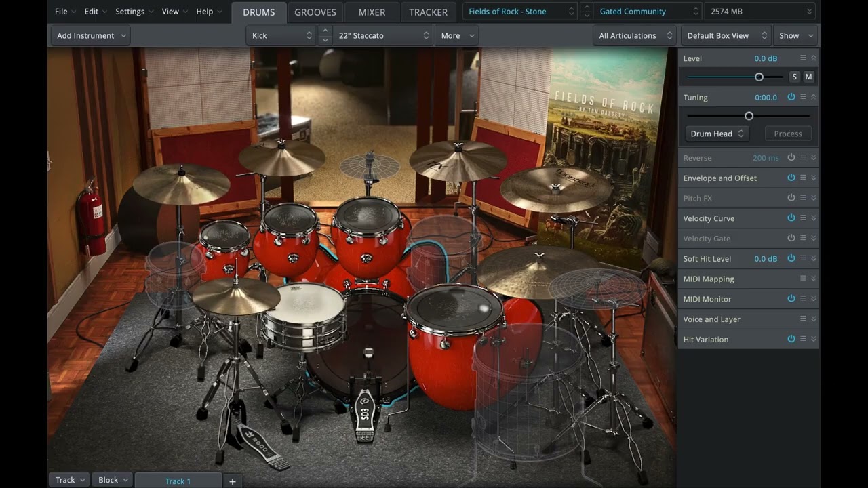Click the Level slider handle
The width and height of the screenshot is (868, 488).
pyautogui.click(x=759, y=77)
